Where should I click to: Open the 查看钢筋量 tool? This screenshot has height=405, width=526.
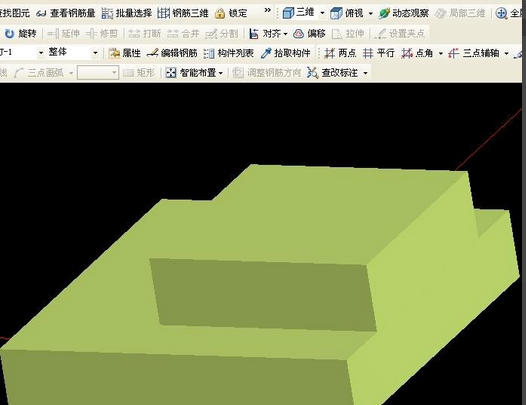pyautogui.click(x=66, y=13)
